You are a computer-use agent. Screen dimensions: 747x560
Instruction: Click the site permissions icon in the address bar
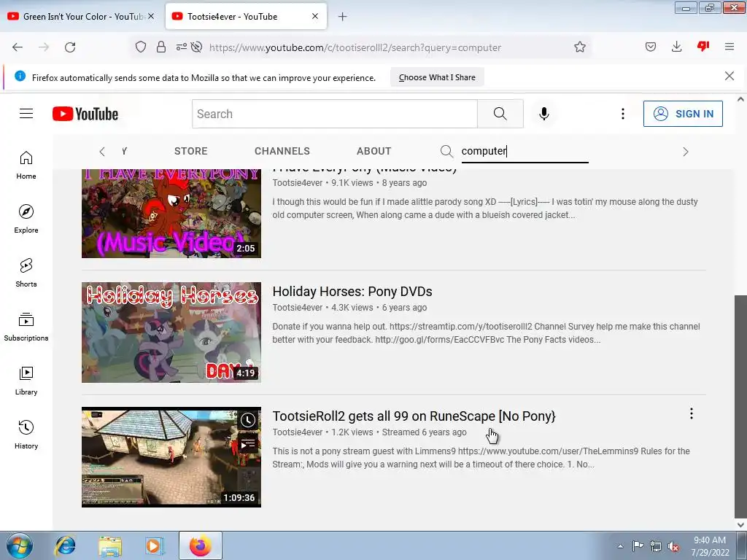pos(181,47)
